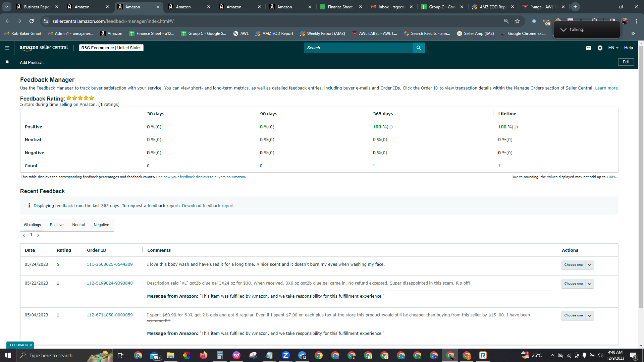Expand the EN language dropdown
The width and height of the screenshot is (644, 362).
coord(613,48)
